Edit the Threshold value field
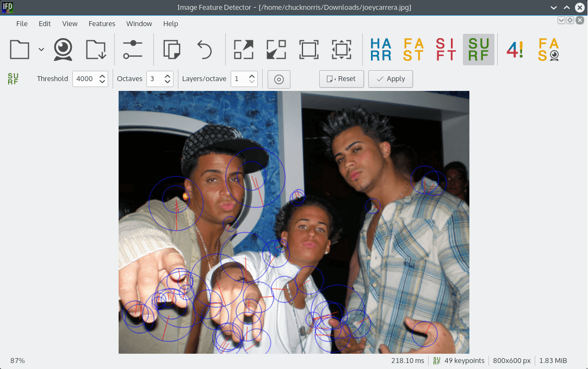The width and height of the screenshot is (588, 369). [x=86, y=78]
